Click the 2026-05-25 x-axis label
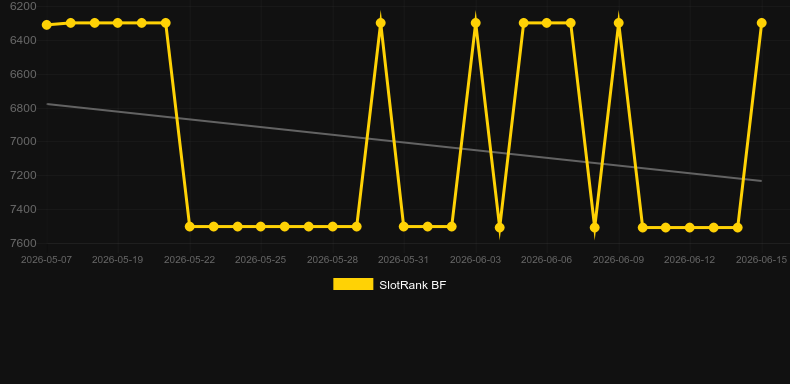Viewport: 790px width, 384px height. coord(260,260)
